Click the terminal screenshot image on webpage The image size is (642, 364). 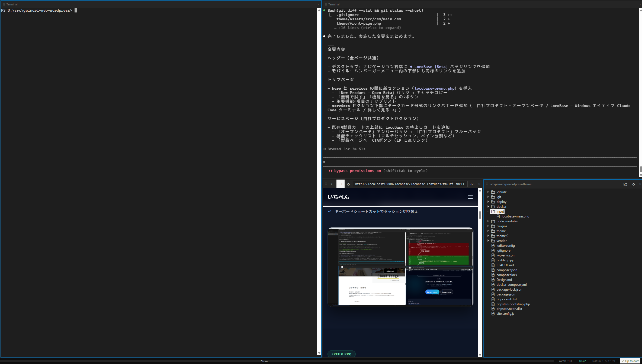(400, 267)
